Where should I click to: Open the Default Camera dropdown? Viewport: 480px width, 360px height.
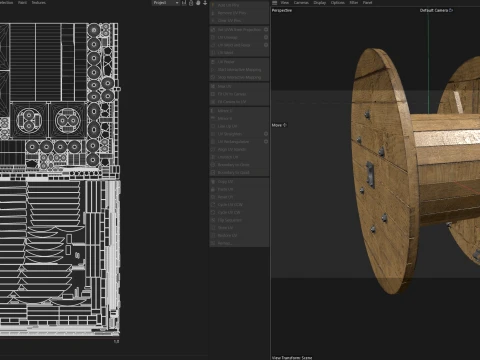[436, 10]
